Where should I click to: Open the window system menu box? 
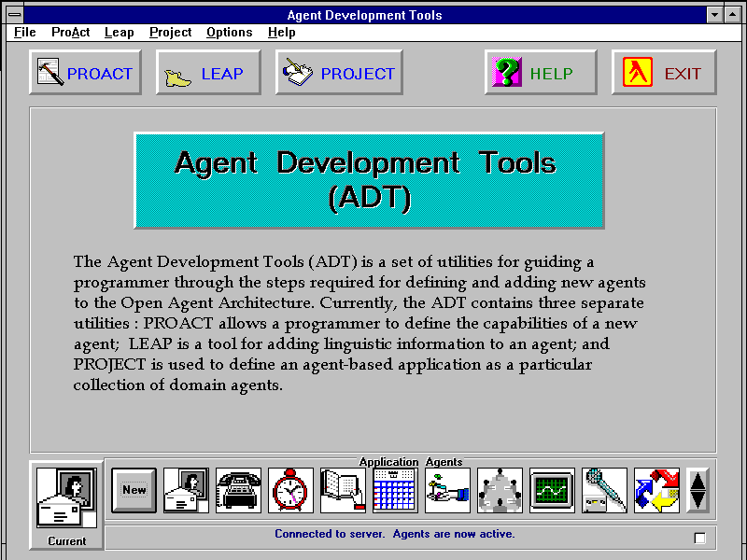tap(15, 15)
